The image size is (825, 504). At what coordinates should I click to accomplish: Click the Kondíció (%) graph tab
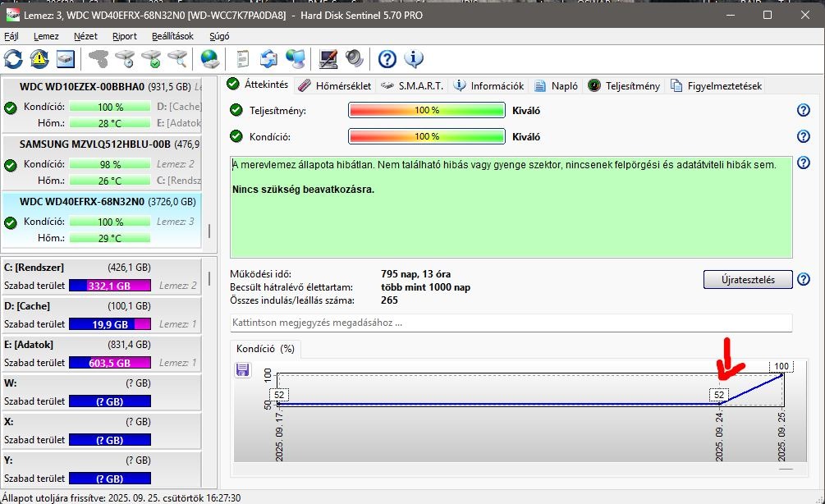tap(264, 349)
